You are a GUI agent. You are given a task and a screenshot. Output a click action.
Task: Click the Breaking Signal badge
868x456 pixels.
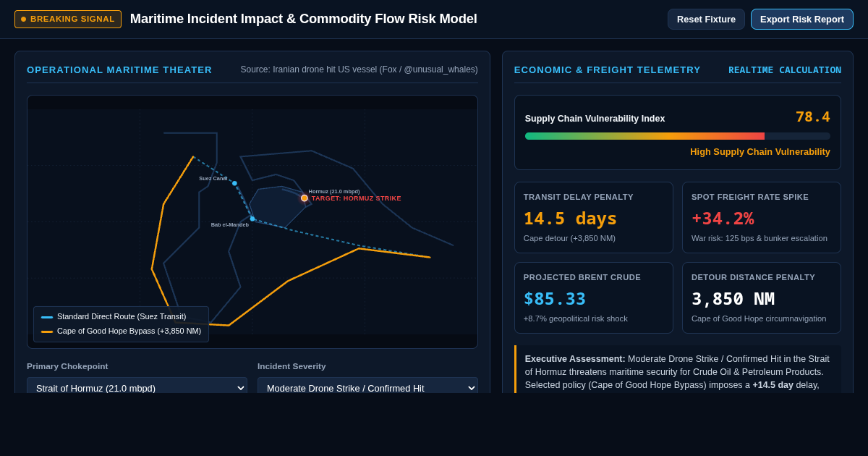click(68, 19)
